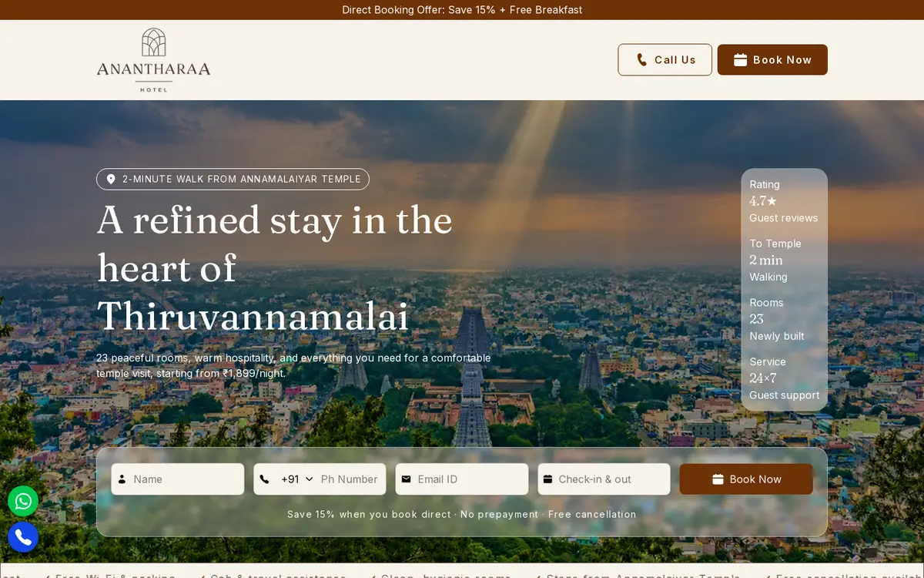The image size is (924, 578).
Task: Click the Newly built rooms label
Action: pyautogui.click(x=777, y=336)
